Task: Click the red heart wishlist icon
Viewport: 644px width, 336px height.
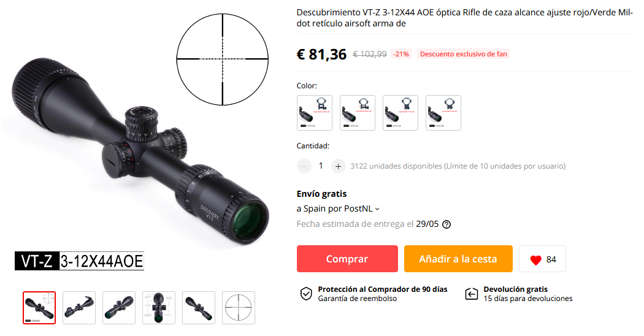Action: tap(535, 260)
